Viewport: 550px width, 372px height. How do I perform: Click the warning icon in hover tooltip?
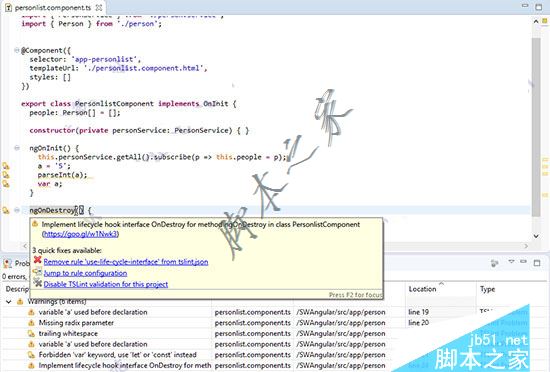click(35, 224)
